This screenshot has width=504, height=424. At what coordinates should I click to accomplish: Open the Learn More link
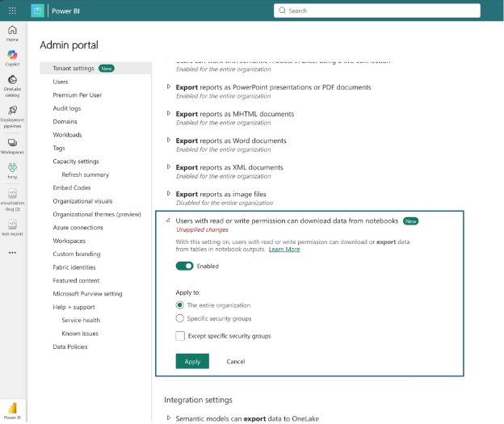(x=284, y=249)
